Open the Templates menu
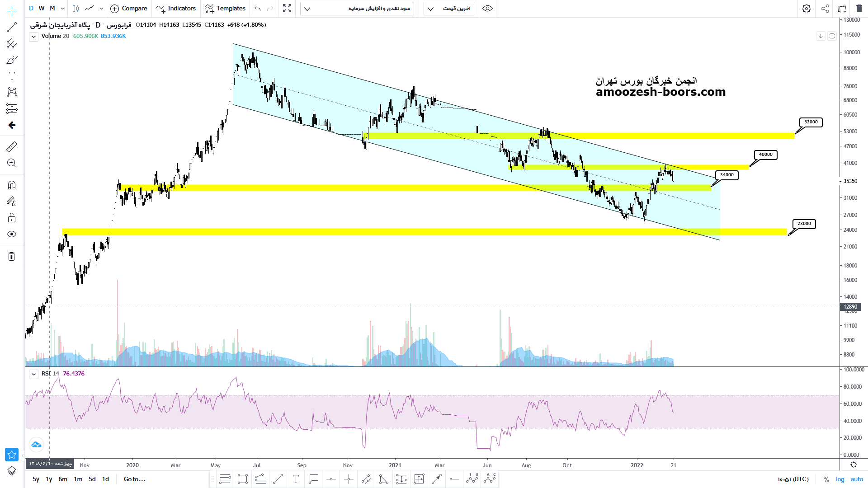The height and width of the screenshot is (488, 868). tap(225, 9)
